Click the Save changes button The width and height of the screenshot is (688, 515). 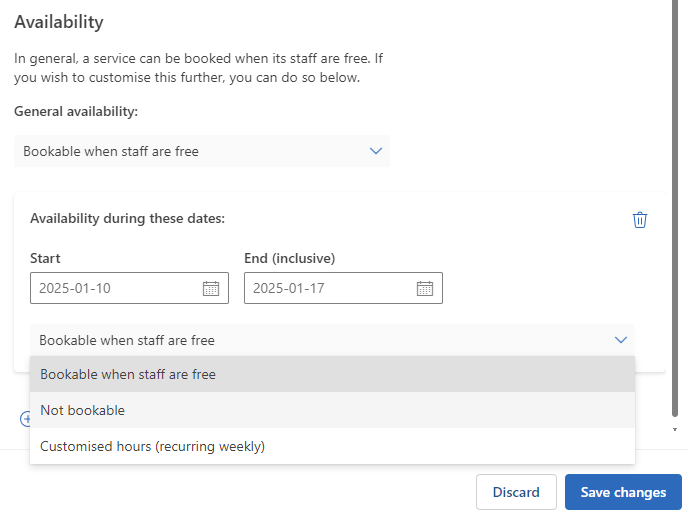click(x=623, y=492)
